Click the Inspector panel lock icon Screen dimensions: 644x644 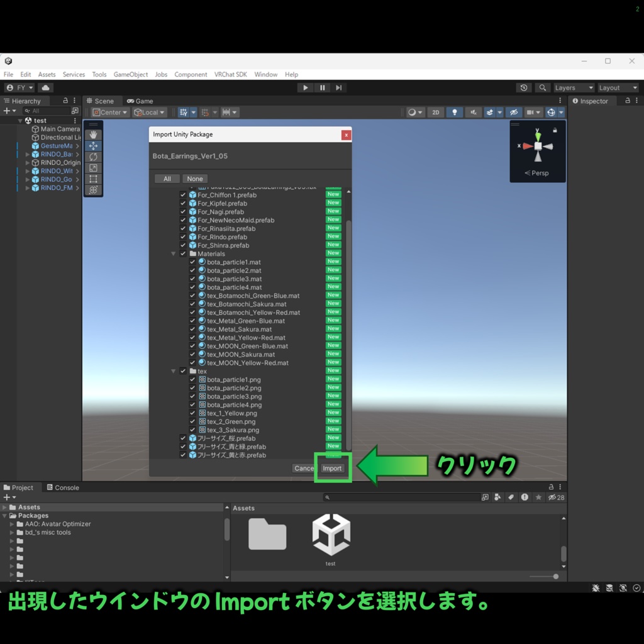pyautogui.click(x=628, y=100)
